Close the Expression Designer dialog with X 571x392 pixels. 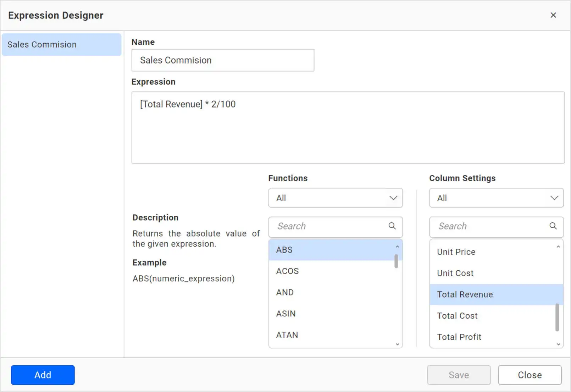click(553, 15)
